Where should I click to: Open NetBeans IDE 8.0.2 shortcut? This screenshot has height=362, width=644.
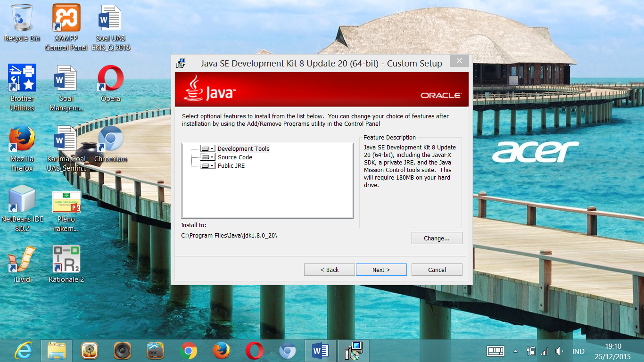point(22,208)
